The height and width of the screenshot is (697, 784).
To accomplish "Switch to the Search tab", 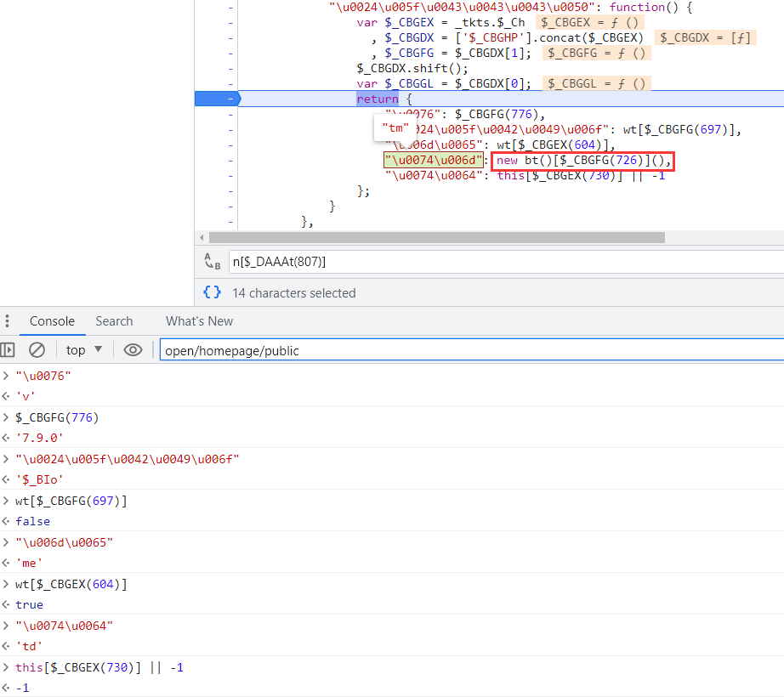I will pyautogui.click(x=114, y=321).
